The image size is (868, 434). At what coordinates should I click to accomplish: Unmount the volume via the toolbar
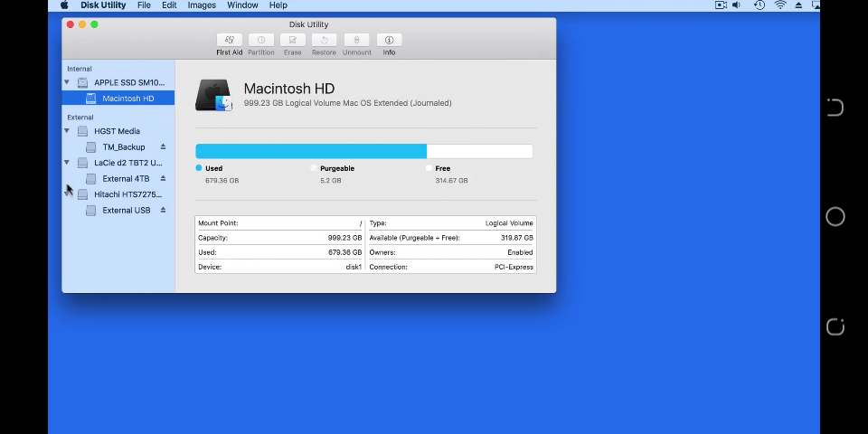356,41
